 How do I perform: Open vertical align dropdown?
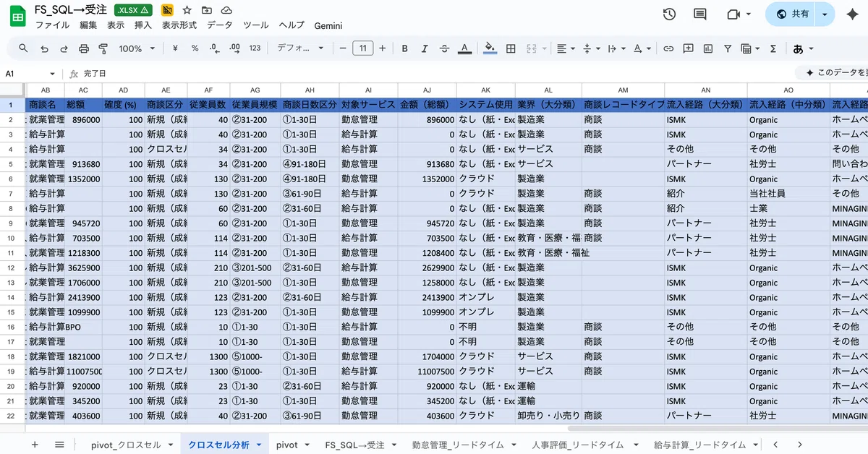click(591, 48)
